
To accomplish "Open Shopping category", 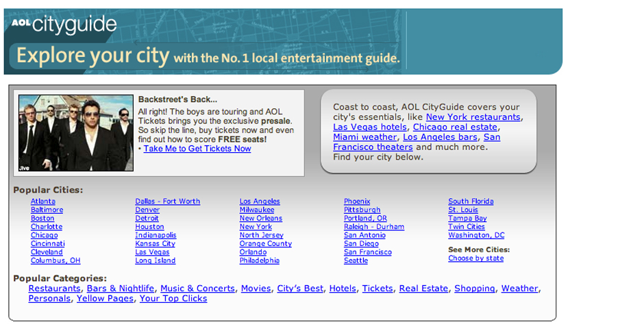I will coord(474,289).
